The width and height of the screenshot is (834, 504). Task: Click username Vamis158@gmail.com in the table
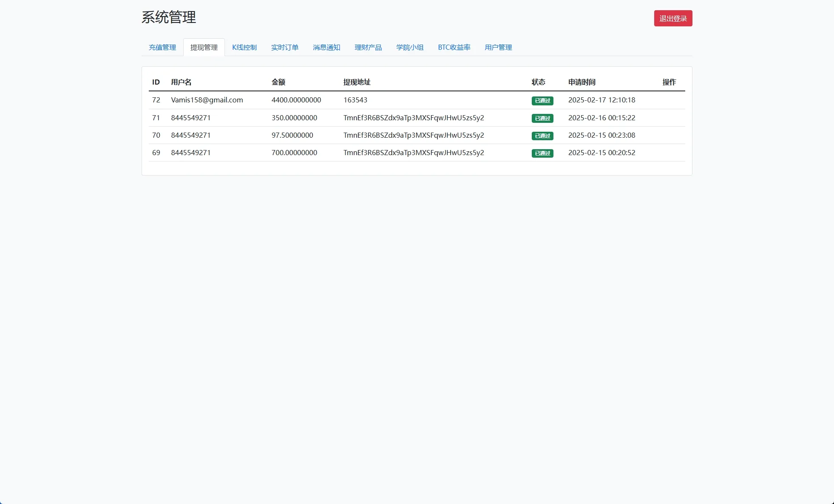click(x=207, y=100)
